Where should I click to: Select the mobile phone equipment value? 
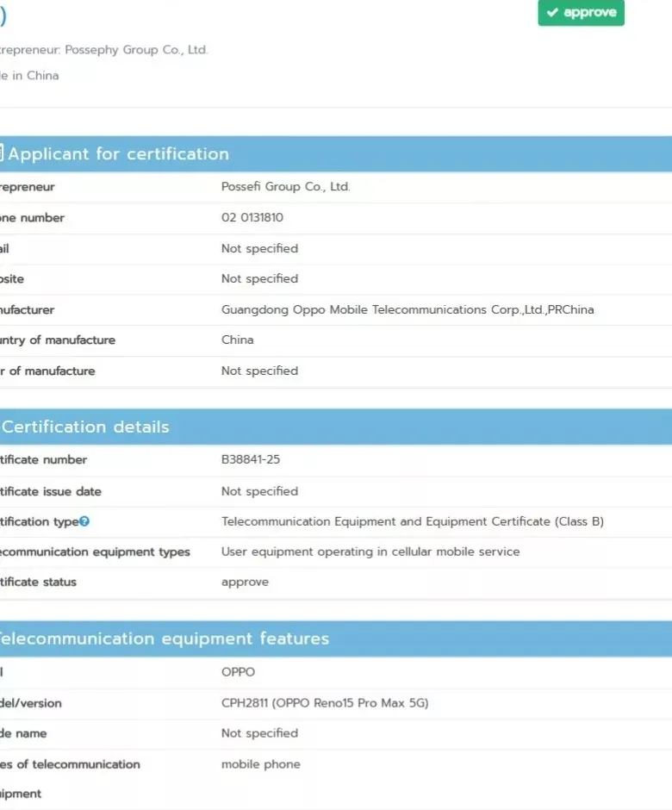click(x=261, y=763)
